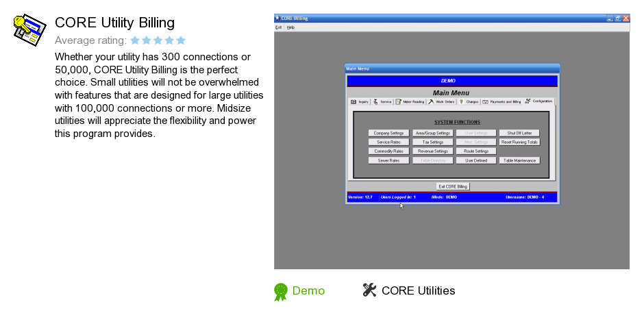The width and height of the screenshot is (644, 322).
Task: Click the Version: 12.7 status text
Action: [x=360, y=197]
